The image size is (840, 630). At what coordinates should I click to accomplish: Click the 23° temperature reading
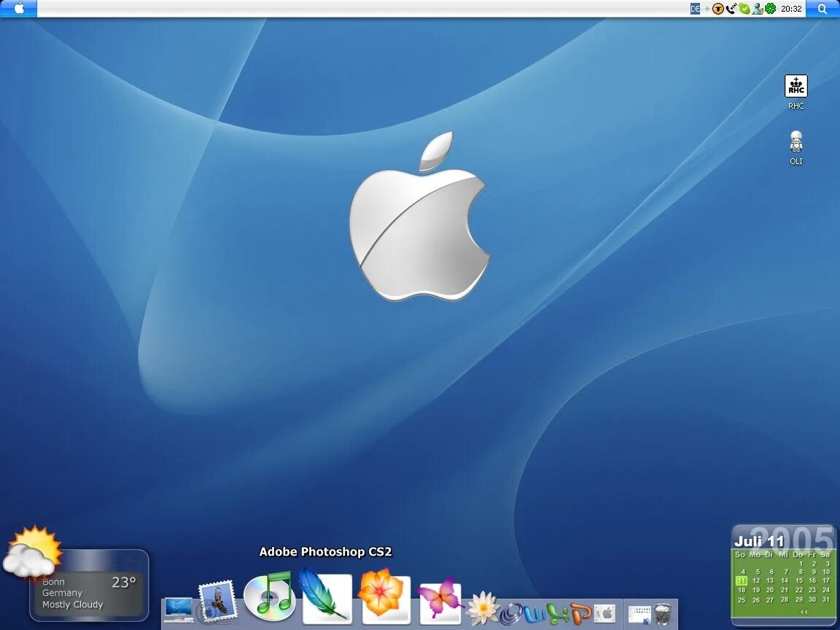124,583
